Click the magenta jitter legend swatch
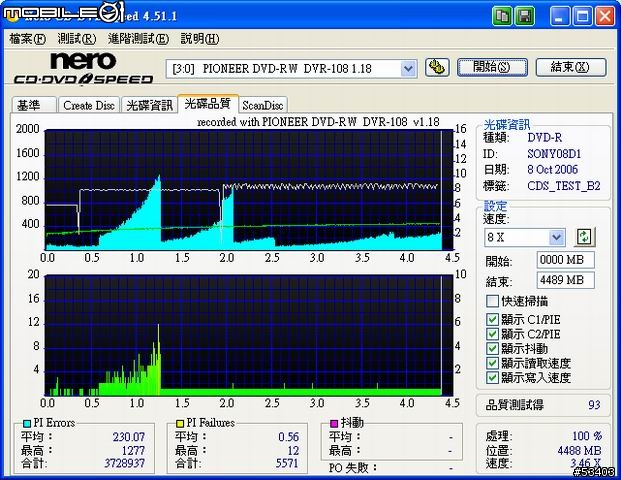This screenshot has height=480, width=621. [334, 424]
